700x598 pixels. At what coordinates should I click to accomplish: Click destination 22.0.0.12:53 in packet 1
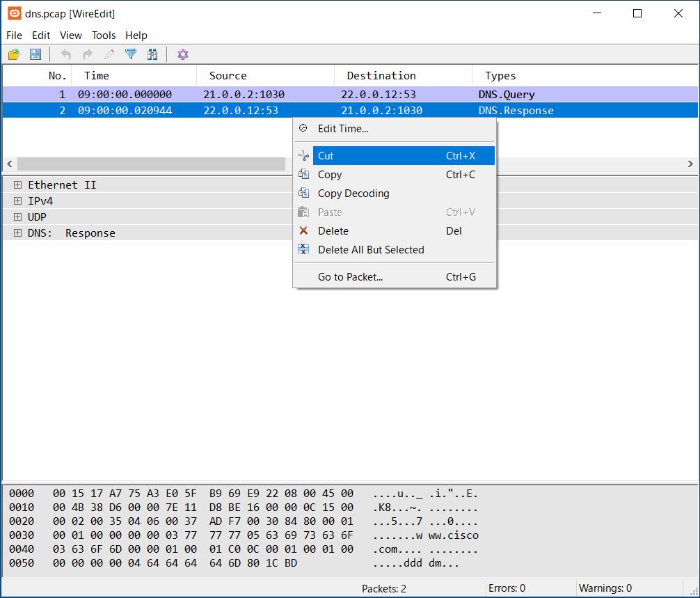tap(378, 94)
